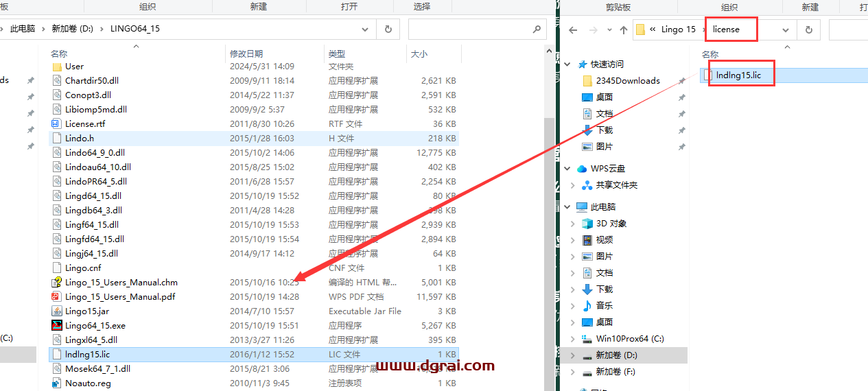This screenshot has height=391, width=868.
Task: Select Lingfd64_15.dll file name
Action: 95,239
